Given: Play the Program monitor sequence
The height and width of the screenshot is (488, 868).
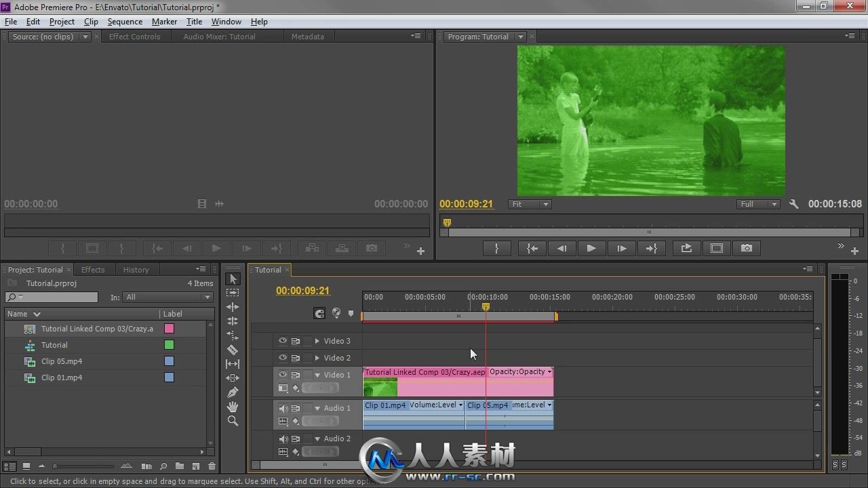Looking at the screenshot, I should [x=591, y=248].
